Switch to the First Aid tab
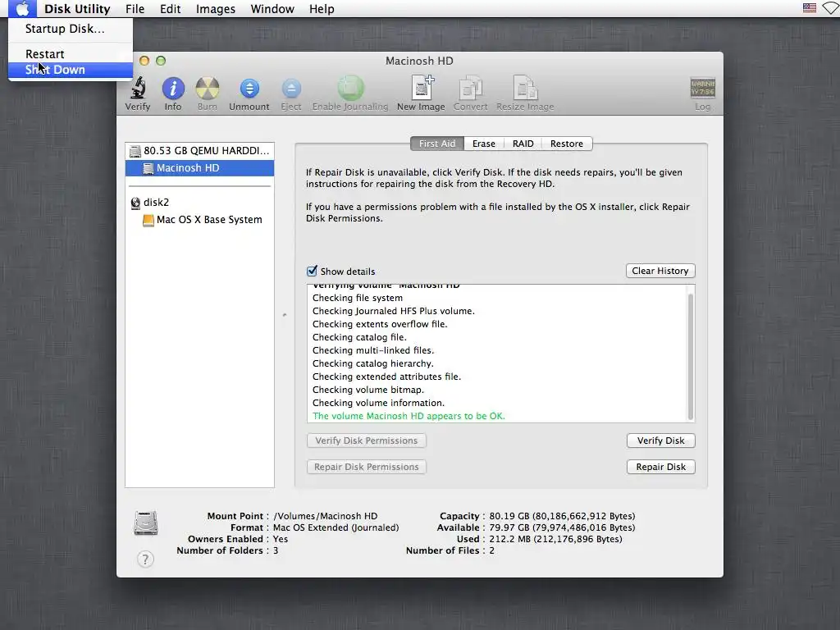Screen dimensions: 840x630 437,144
